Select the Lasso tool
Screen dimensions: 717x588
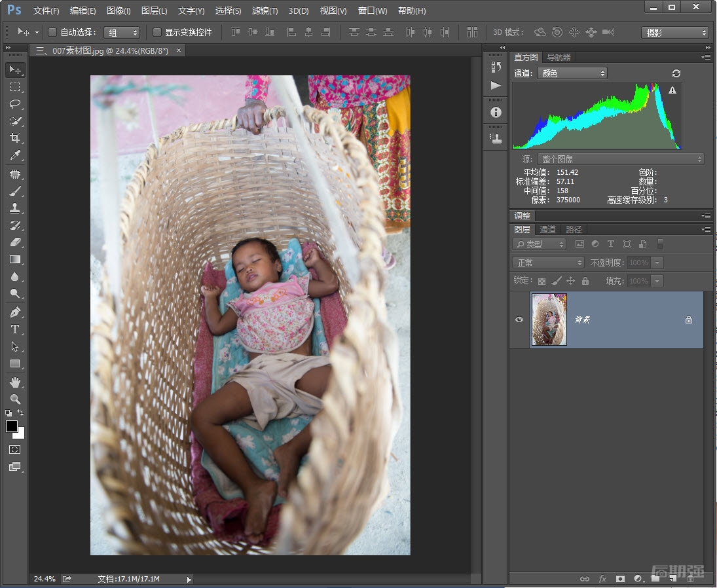click(15, 104)
